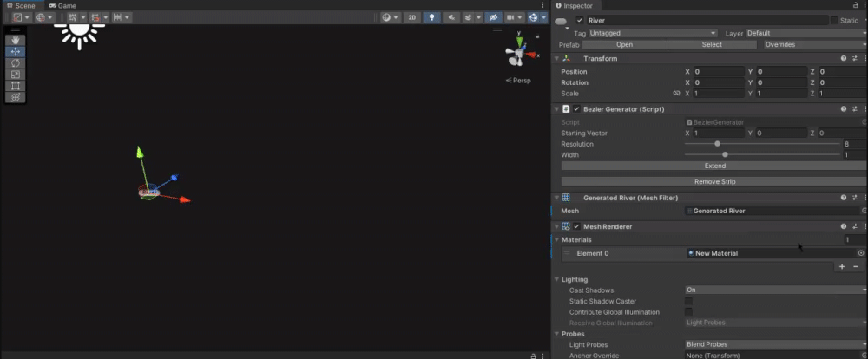Viewport: 868px width, 359px height.
Task: Select the Hand (View) tool
Action: tap(16, 40)
